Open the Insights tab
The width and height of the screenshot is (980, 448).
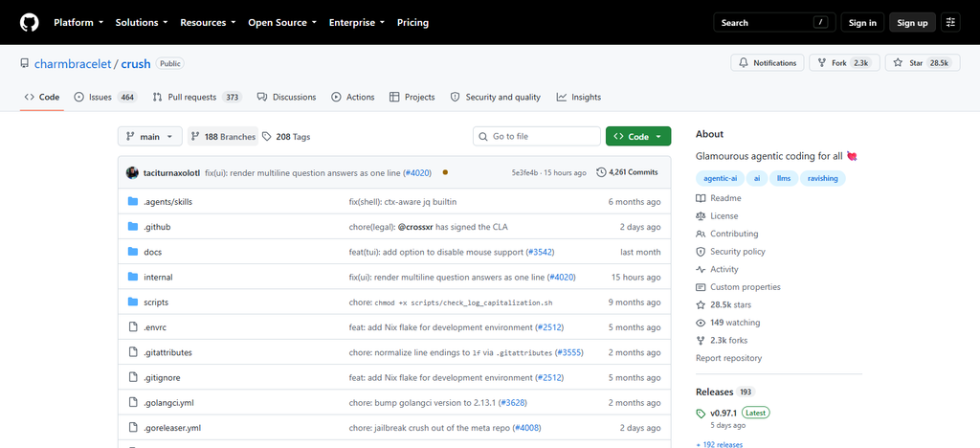(x=579, y=97)
